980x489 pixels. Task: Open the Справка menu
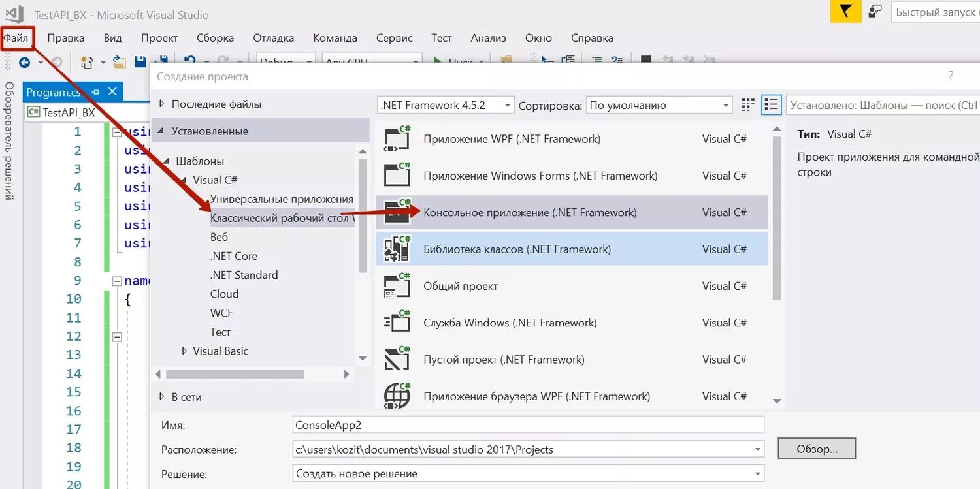click(x=592, y=38)
